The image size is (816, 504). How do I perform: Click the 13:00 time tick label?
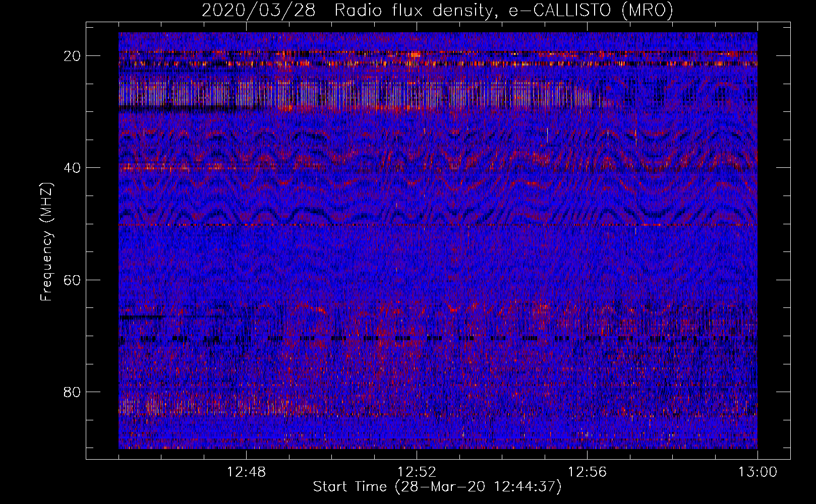pos(757,472)
